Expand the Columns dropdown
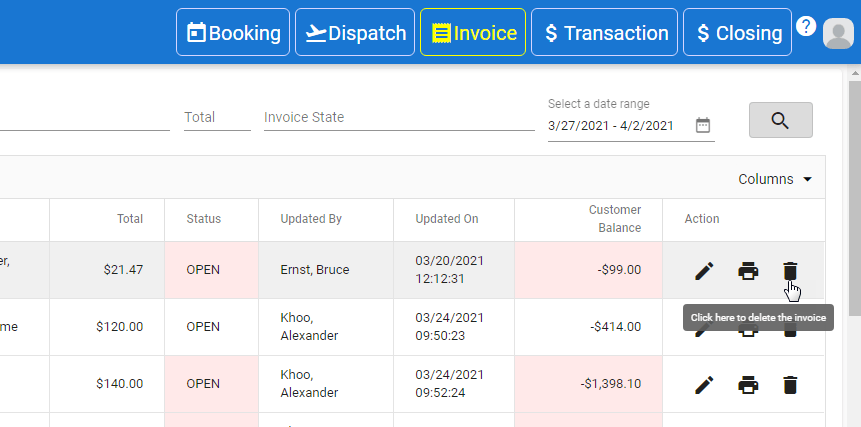This screenshot has width=861, height=427. (x=775, y=179)
